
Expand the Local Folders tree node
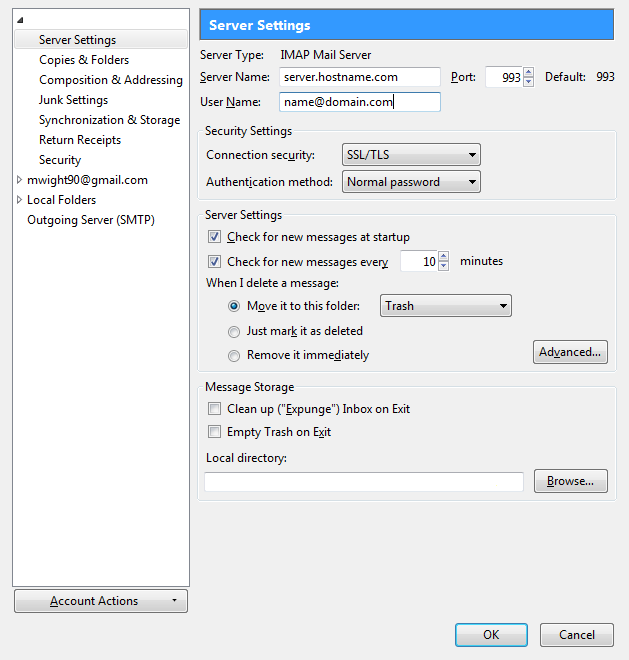(x=19, y=200)
